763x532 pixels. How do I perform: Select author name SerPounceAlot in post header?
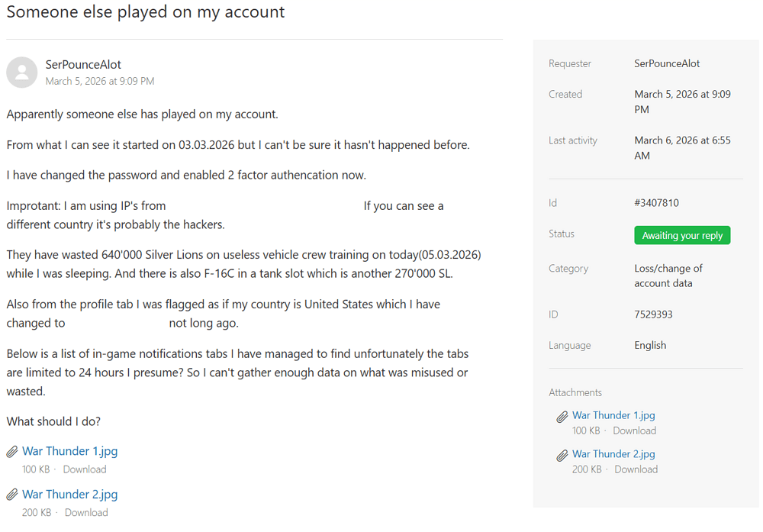pyautogui.click(x=83, y=65)
